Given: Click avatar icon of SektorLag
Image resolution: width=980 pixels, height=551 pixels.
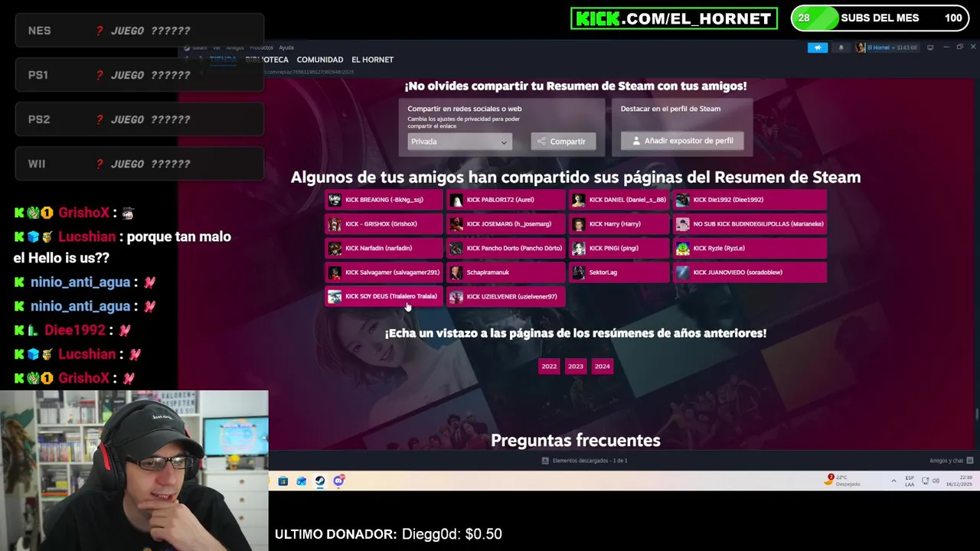Looking at the screenshot, I should pos(578,272).
